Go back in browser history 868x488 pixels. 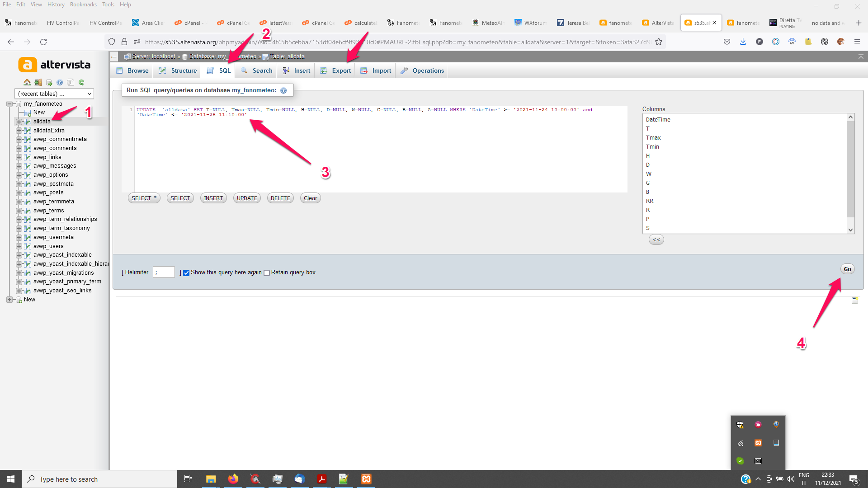point(11,42)
